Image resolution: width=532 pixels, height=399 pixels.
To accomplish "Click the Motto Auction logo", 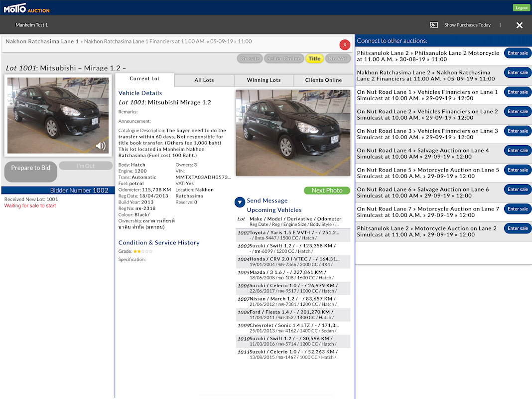I will 26,7.
